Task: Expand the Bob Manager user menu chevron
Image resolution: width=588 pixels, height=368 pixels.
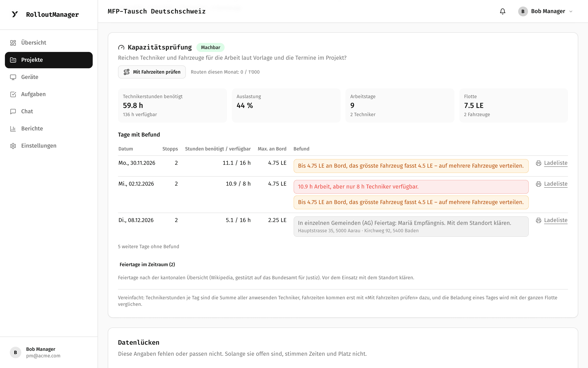Action: click(571, 11)
